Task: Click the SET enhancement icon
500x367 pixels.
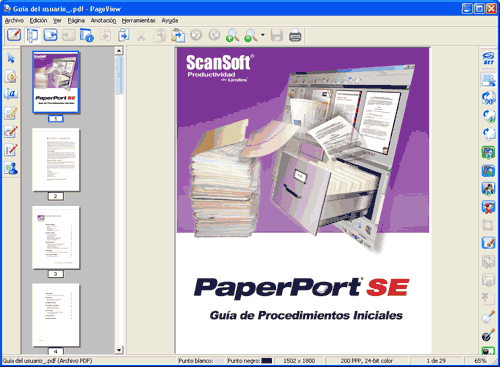Action: click(488, 58)
